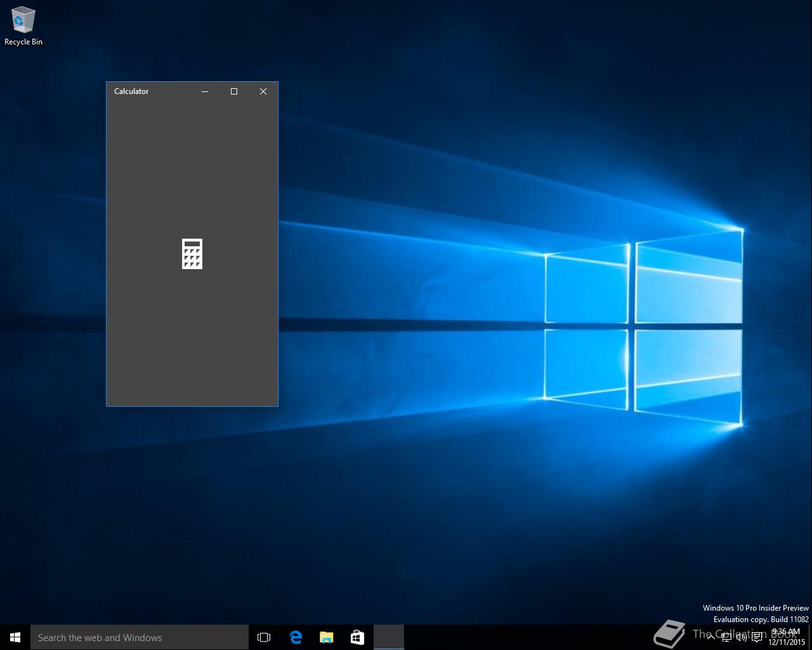Minimize the Calculator window
Viewport: 812px width, 650px height.
click(x=205, y=91)
